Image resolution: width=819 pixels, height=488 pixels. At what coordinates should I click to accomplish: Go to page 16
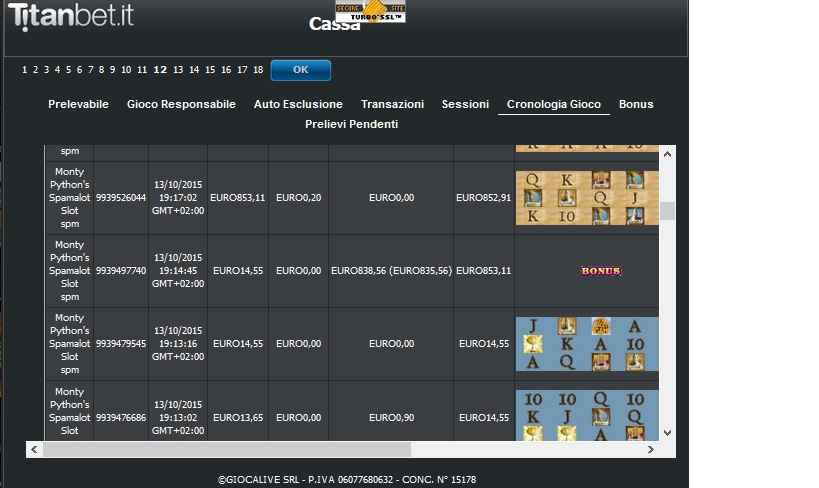(x=226, y=69)
